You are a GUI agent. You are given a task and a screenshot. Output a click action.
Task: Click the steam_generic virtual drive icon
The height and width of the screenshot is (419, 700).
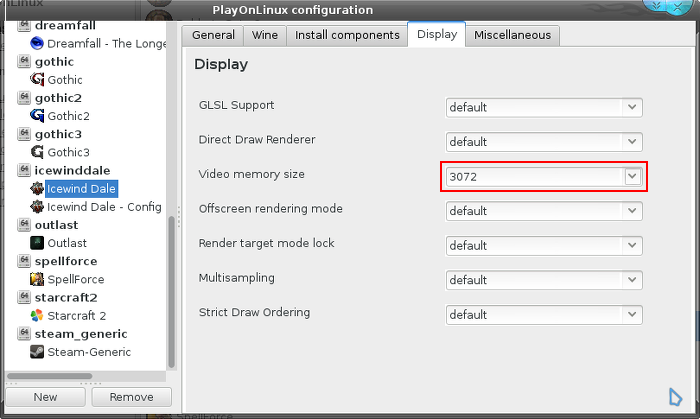pyautogui.click(x=24, y=333)
